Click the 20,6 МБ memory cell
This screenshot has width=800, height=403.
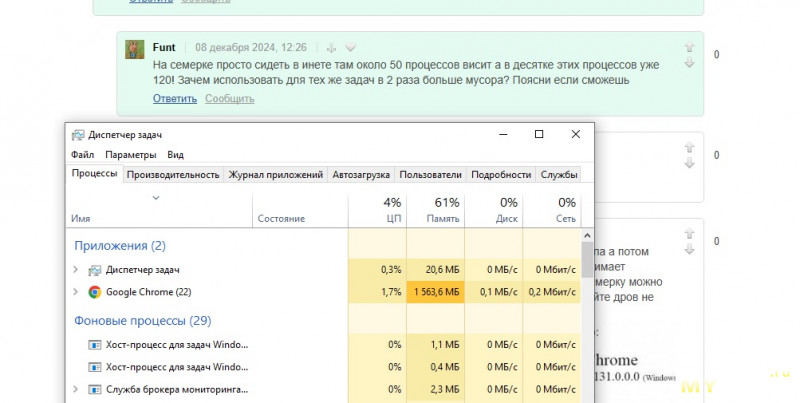(x=436, y=270)
